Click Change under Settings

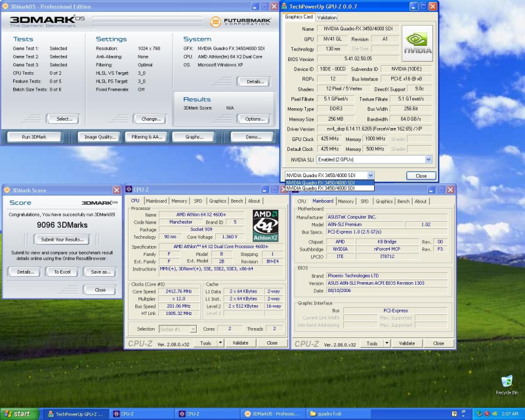[x=151, y=119]
